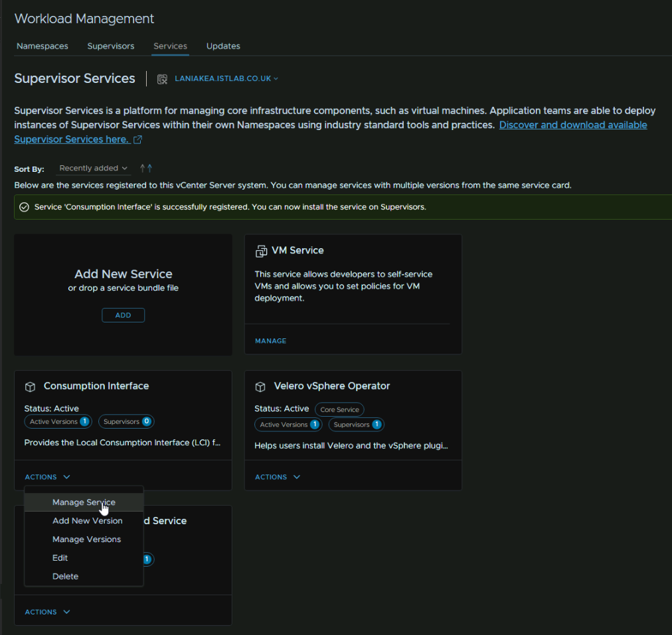The image size is (672, 635).
Task: Click the Core Service badge on Velero card
Action: (x=339, y=409)
